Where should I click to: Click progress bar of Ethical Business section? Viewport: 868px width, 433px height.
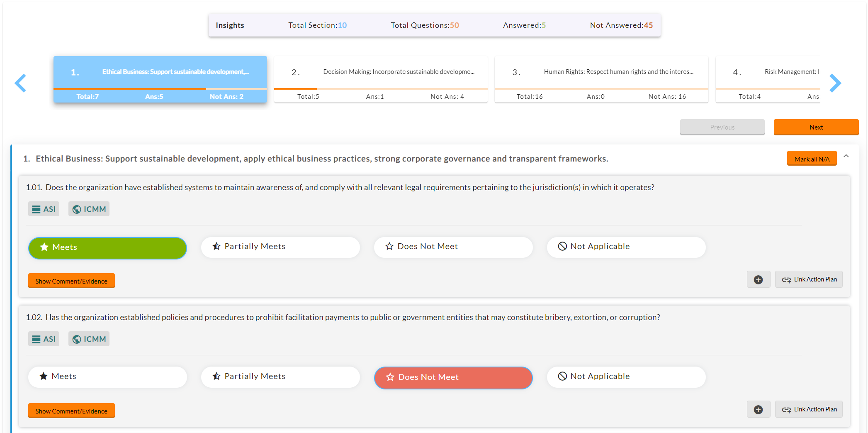tap(160, 88)
